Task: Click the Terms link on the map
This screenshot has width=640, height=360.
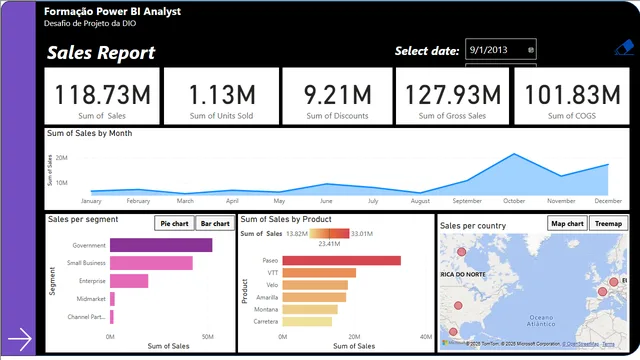Action: 608,344
